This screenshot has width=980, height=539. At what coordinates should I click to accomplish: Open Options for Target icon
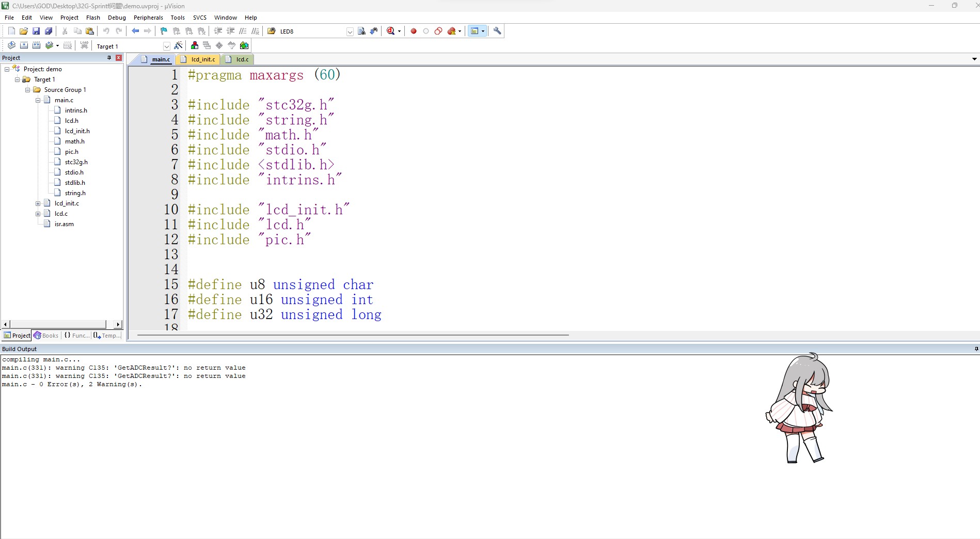coord(179,45)
